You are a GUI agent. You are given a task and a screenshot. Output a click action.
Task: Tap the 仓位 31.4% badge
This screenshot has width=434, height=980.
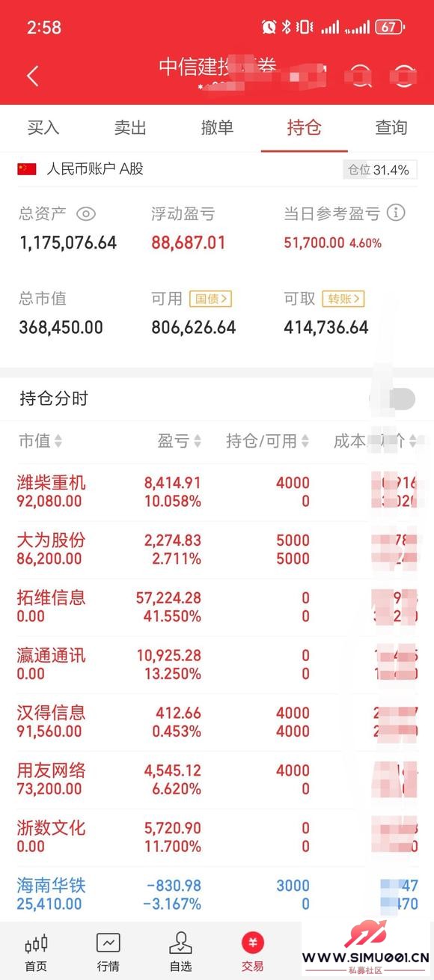tap(380, 170)
